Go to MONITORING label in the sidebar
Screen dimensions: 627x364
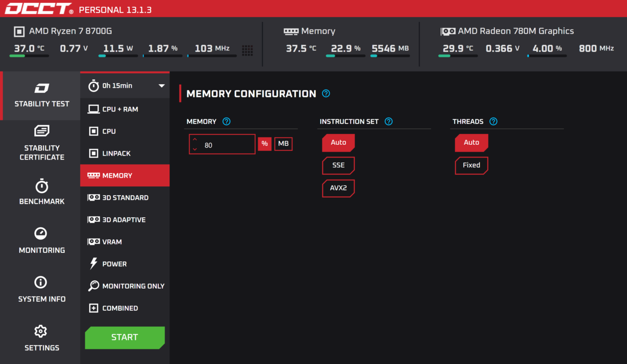(42, 250)
